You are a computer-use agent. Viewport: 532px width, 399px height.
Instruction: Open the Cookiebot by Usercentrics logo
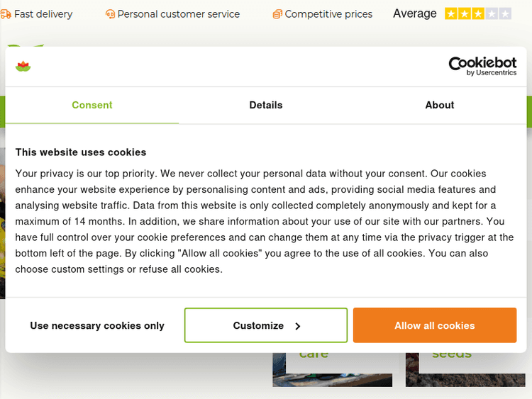click(482, 67)
